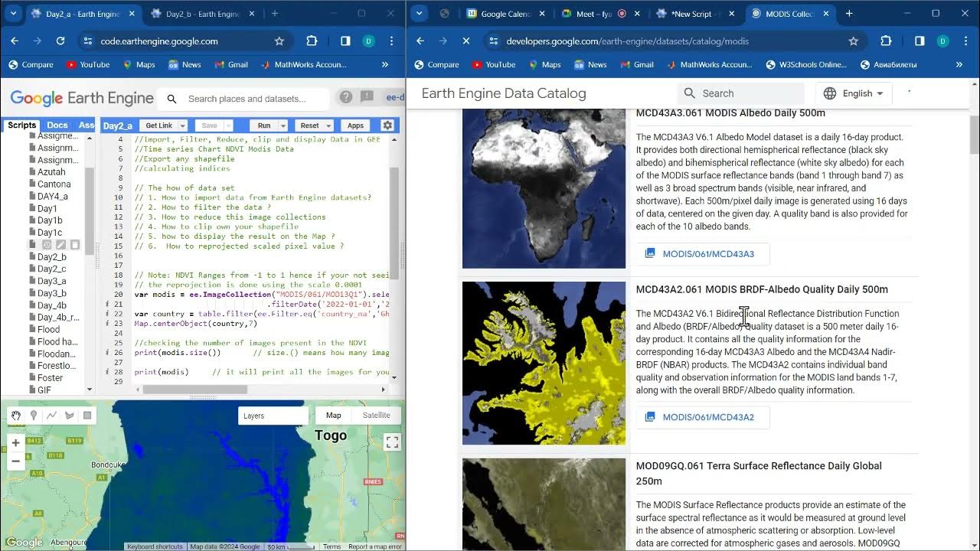Open YouTube bookmark in left browser
The height and width of the screenshot is (551, 980).
click(x=88, y=65)
